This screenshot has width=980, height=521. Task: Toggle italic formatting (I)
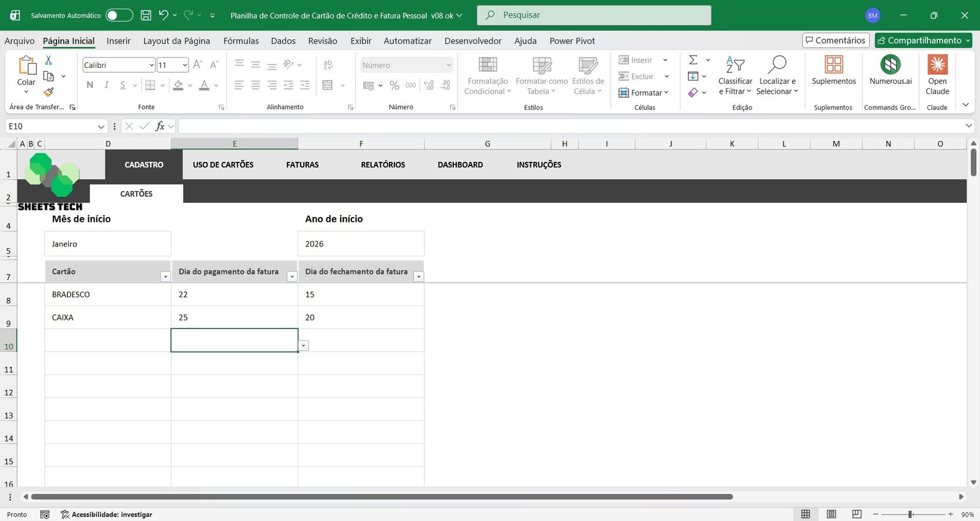click(107, 85)
